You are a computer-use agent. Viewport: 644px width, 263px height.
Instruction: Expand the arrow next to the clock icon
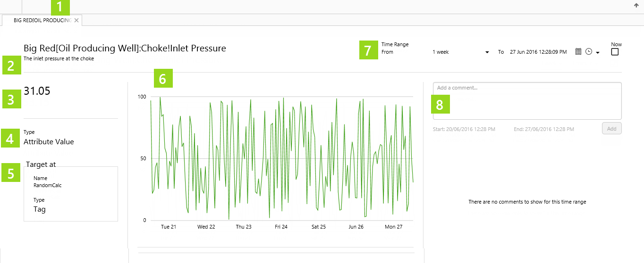[x=598, y=53]
